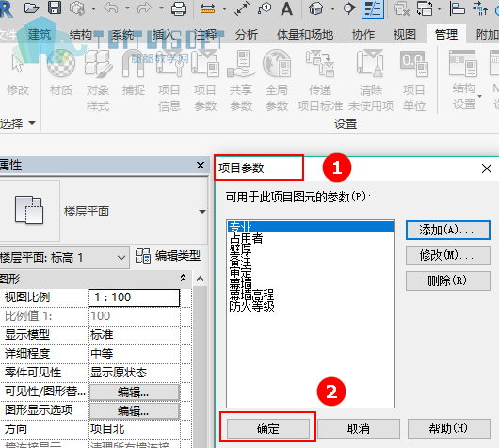Click the 方向 value 项目北
This screenshot has height=448, width=499.
click(x=134, y=429)
